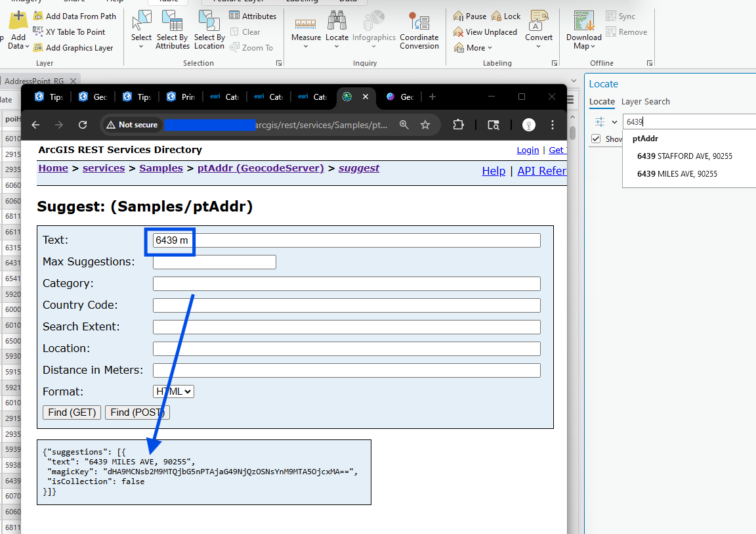Open Coordinate Conversion tool
Image resolution: width=756 pixels, height=534 pixels.
pyautogui.click(x=419, y=30)
